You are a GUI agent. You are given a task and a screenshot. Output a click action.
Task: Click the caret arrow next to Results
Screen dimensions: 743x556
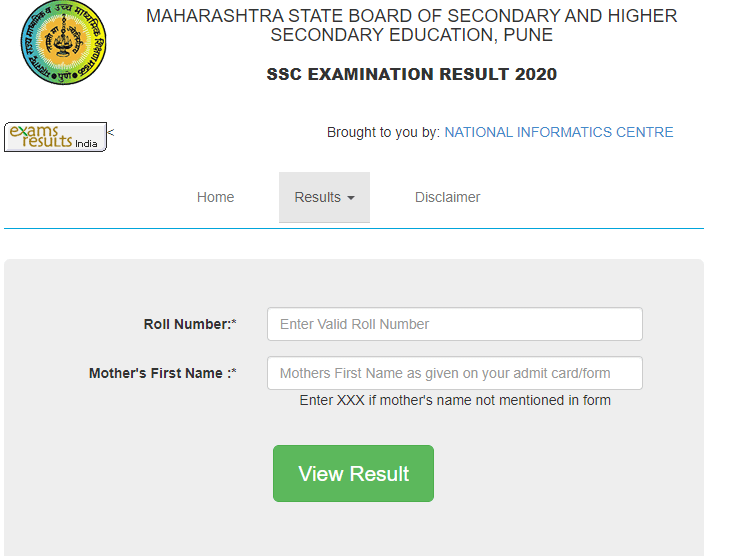[351, 198]
